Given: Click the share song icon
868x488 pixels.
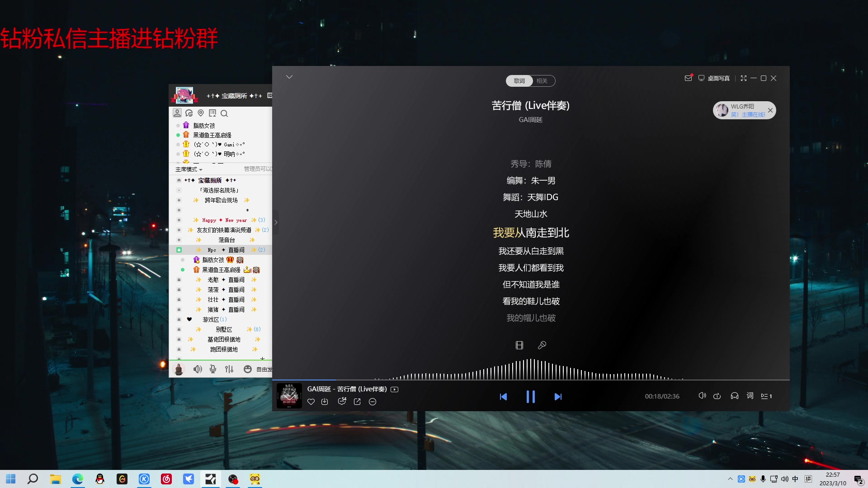Looking at the screenshot, I should pyautogui.click(x=357, y=402).
